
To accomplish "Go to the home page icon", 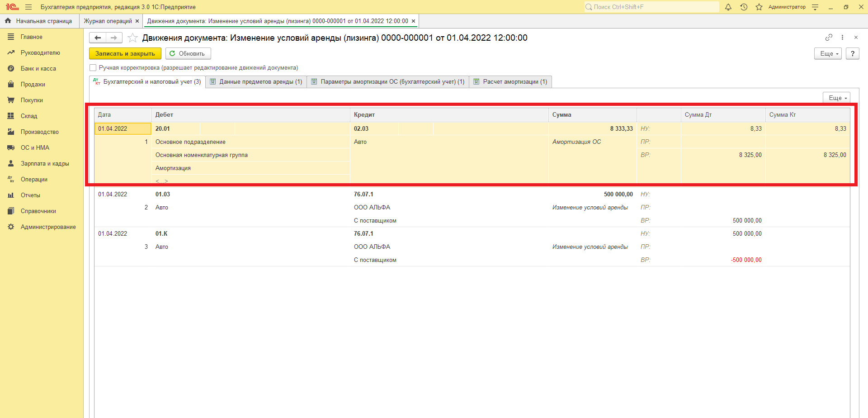I will [8, 21].
